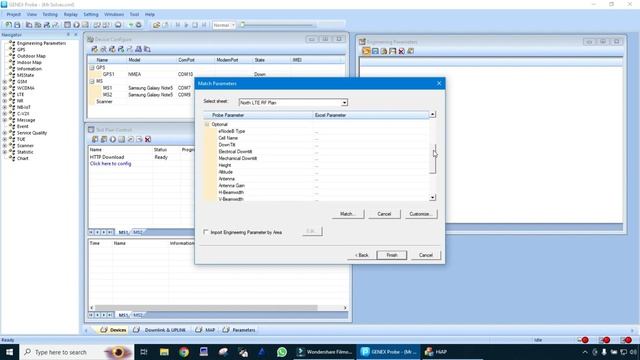Click first icon in Device Configure toolbar
The height and width of the screenshot is (360, 640).
pyautogui.click(x=94, y=49)
